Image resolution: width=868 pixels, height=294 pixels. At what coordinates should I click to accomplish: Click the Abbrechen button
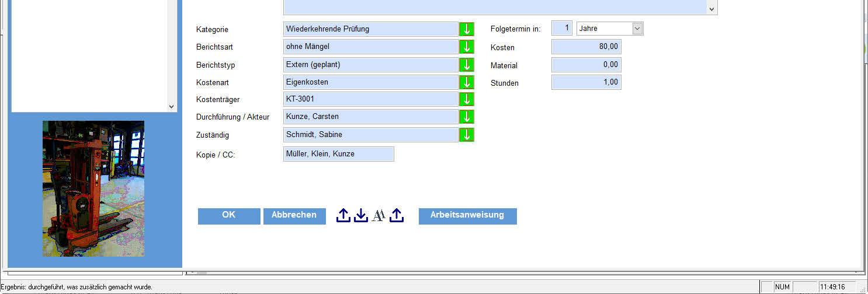click(294, 216)
